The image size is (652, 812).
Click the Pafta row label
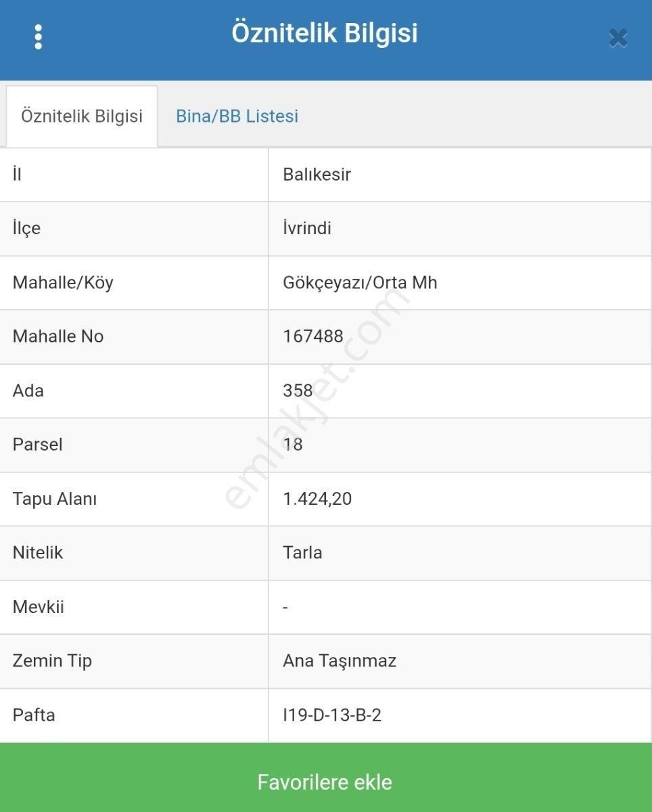[34, 715]
